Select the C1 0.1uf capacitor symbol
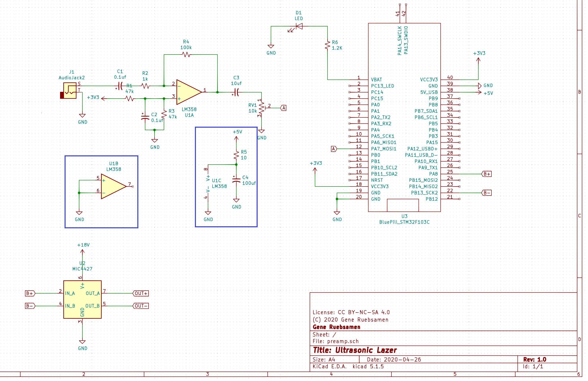Image resolution: width=588 pixels, height=381 pixels. tap(120, 86)
